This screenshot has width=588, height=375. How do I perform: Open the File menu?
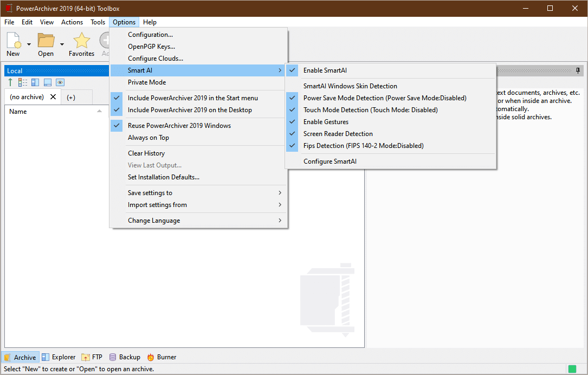[x=9, y=22]
